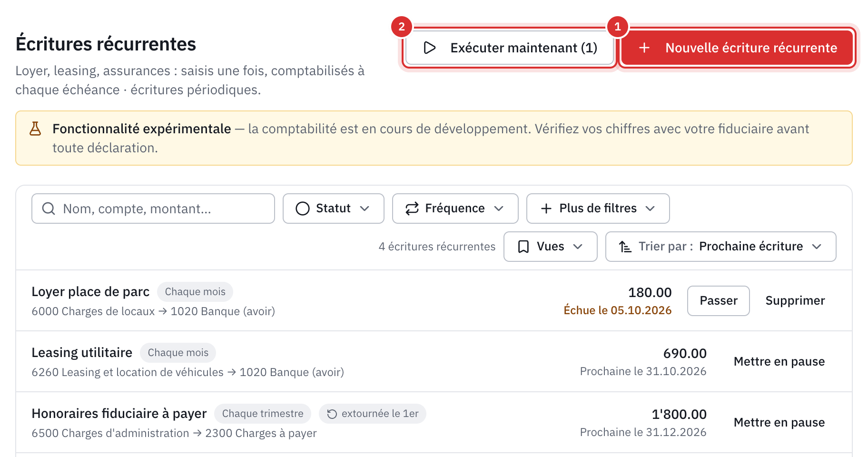Click the magnifier search icon

pyautogui.click(x=49, y=209)
